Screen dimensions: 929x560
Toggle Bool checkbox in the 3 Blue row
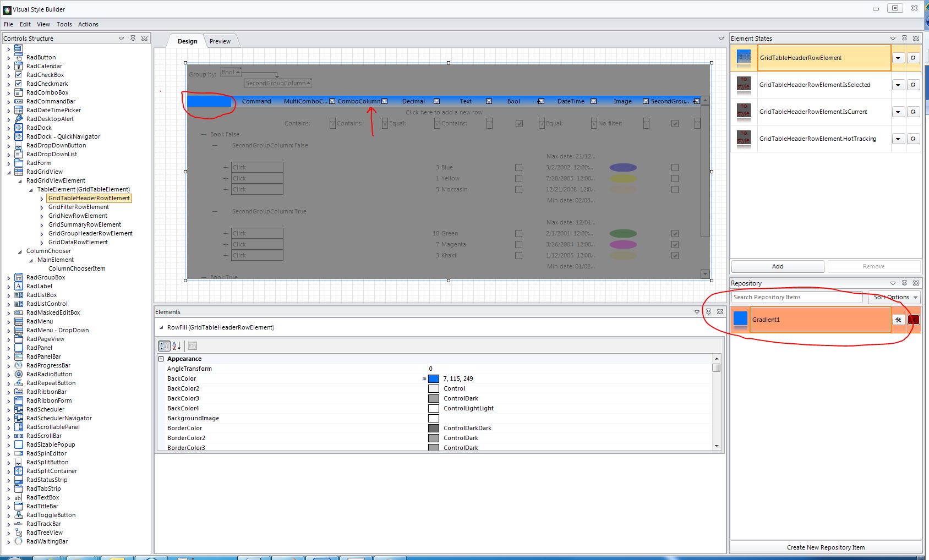[x=518, y=167]
